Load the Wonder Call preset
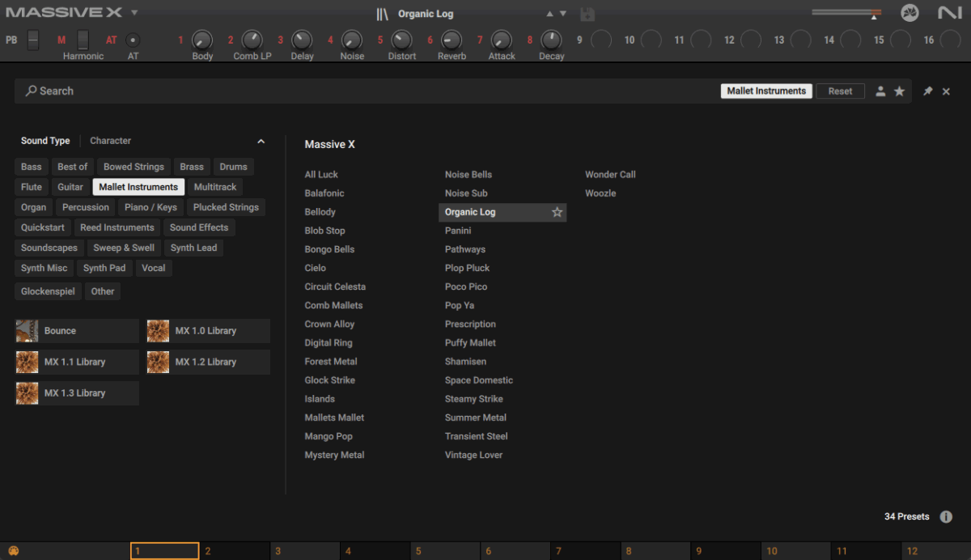The width and height of the screenshot is (971, 560). pyautogui.click(x=610, y=175)
